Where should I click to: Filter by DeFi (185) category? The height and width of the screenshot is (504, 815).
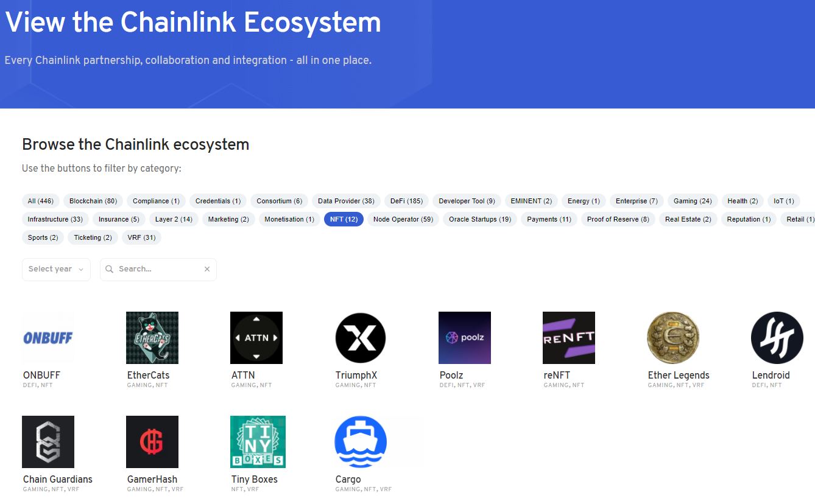click(406, 201)
